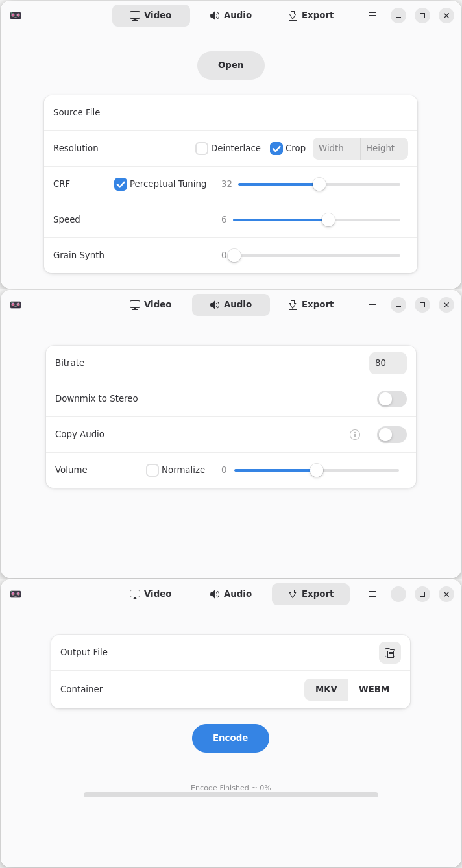Open the output file chooser icon
Screen dimensions: 462x868
390,653
